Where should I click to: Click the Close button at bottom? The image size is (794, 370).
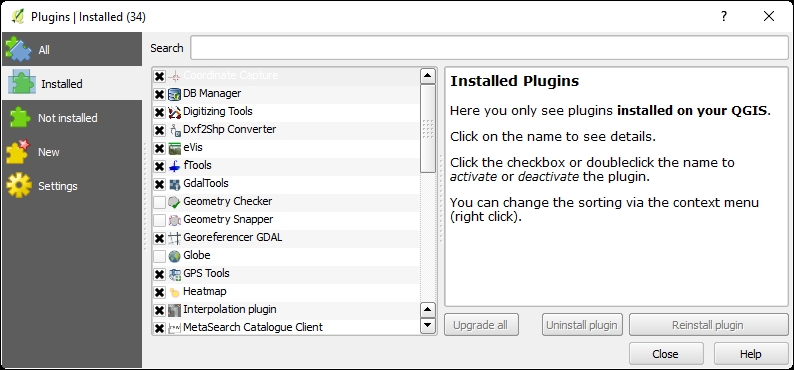[x=666, y=354]
